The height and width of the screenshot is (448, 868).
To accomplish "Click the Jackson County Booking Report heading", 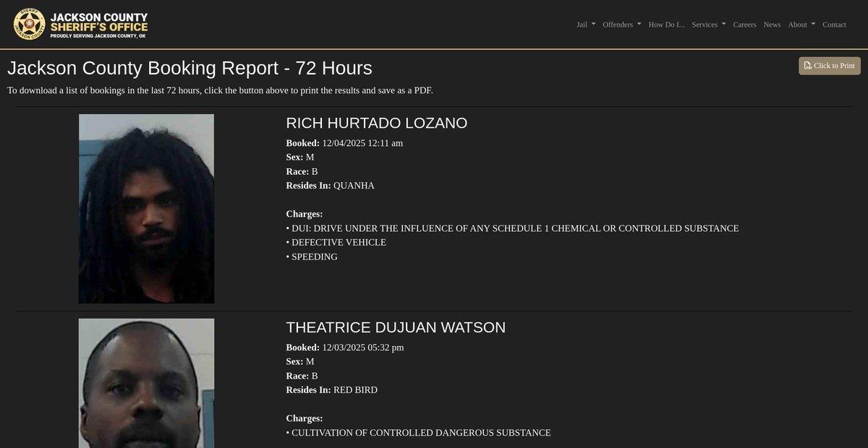I will 190,68.
